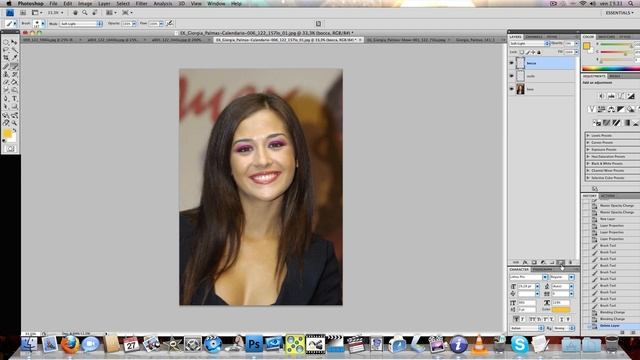Toggle visibility of layer below bocca

point(511,76)
